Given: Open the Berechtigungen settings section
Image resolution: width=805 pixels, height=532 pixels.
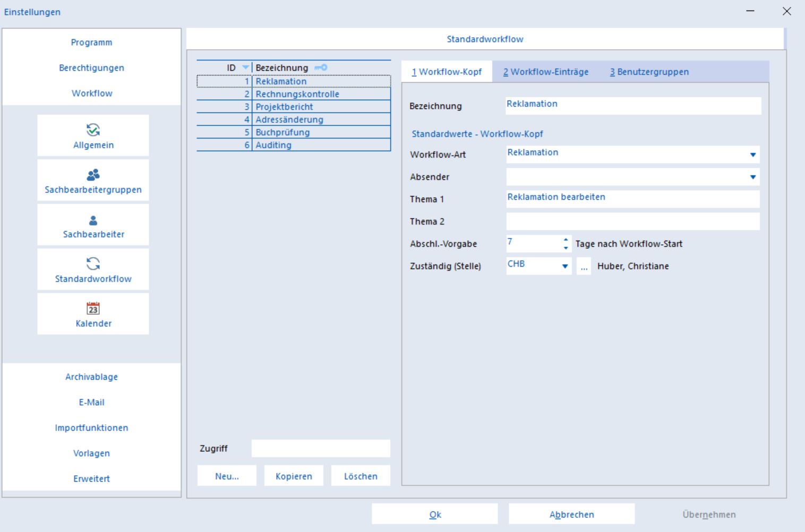Looking at the screenshot, I should coord(91,68).
